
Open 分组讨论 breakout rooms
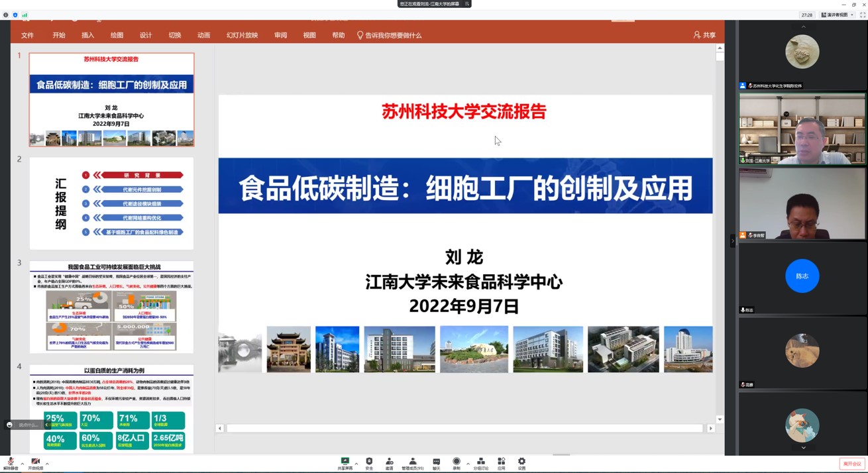pyautogui.click(x=480, y=462)
